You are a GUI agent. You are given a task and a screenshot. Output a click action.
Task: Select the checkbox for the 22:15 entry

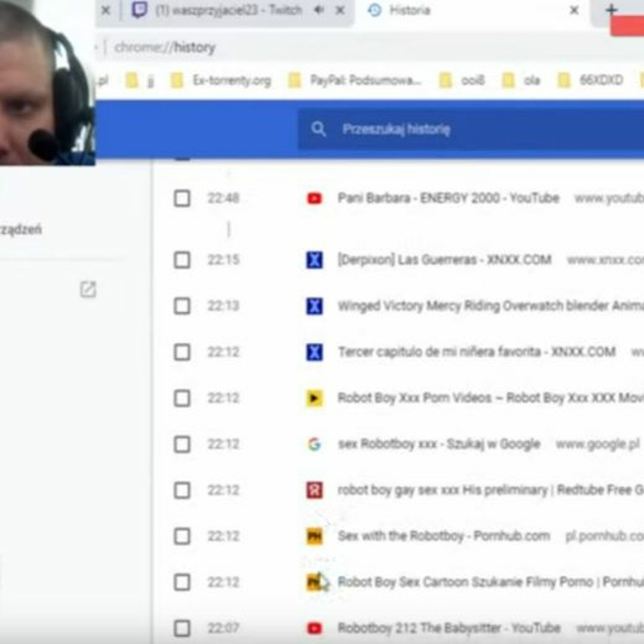pyautogui.click(x=182, y=260)
